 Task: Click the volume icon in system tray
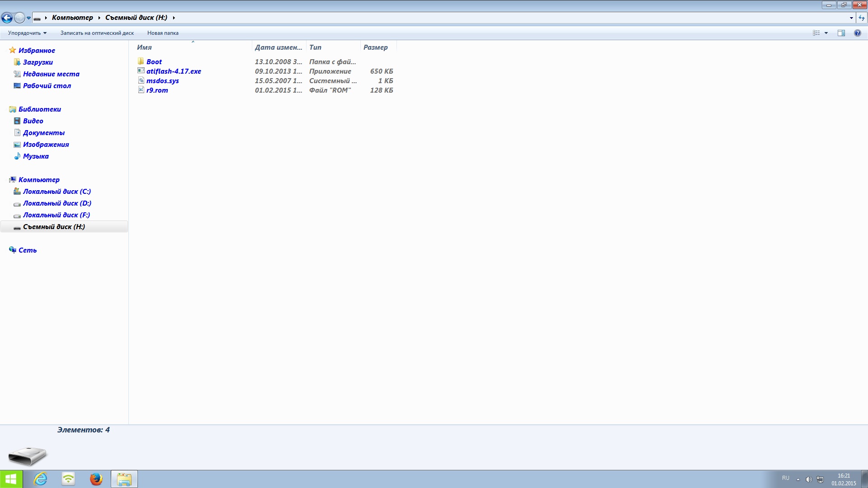tap(808, 479)
